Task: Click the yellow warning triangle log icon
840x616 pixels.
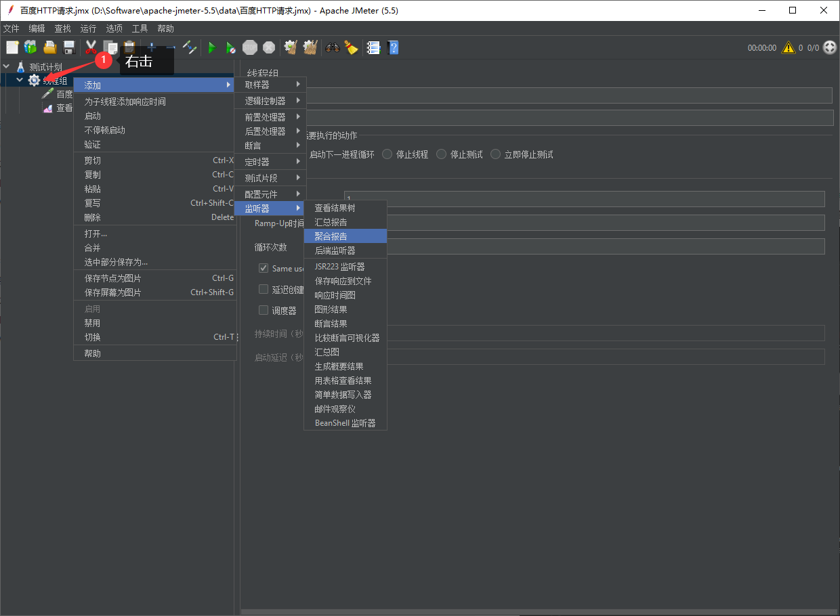Action: point(789,47)
